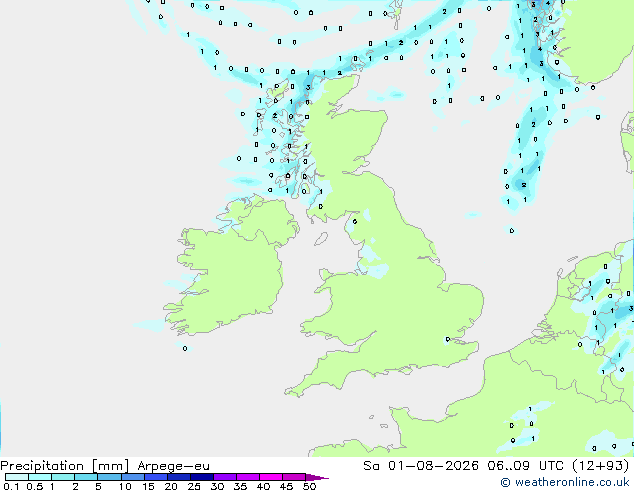Click the 30–35 mm purple legend swatch

point(224,477)
